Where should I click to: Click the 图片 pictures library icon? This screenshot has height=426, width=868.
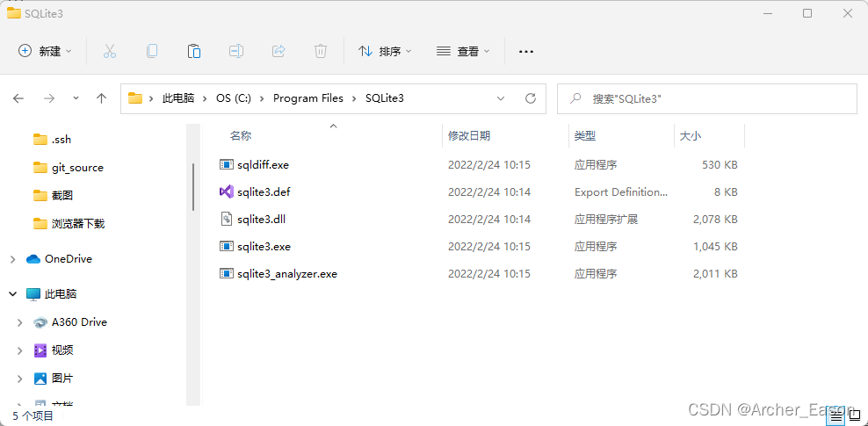[40, 379]
